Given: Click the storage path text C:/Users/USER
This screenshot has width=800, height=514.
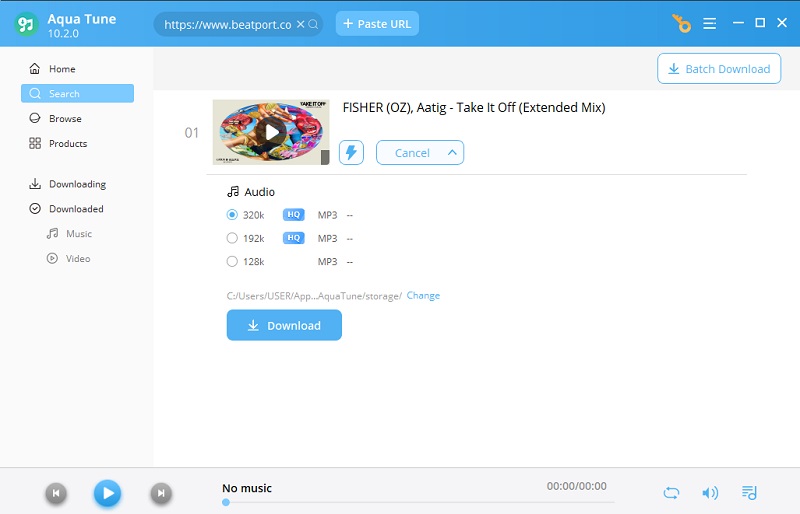Looking at the screenshot, I should pos(314,296).
